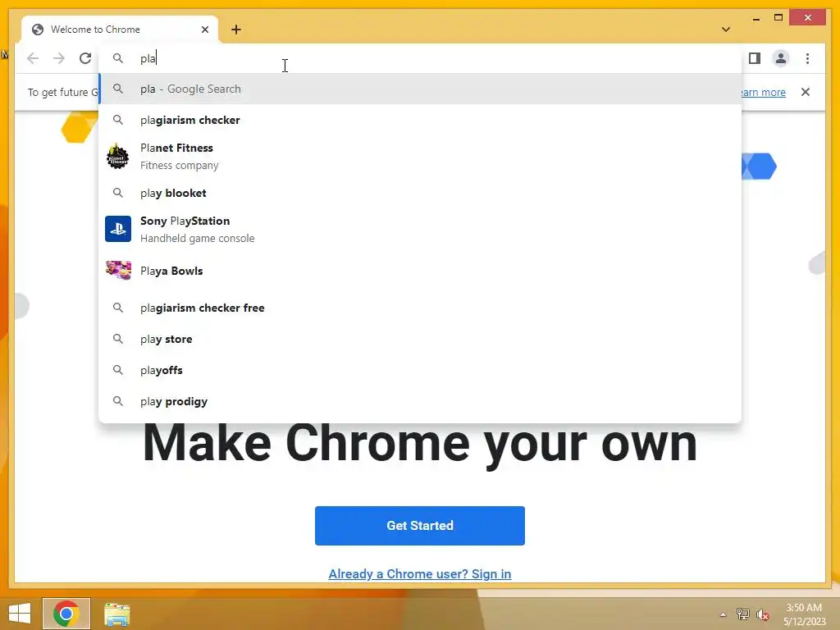
Task: Open Chrome's three-dot menu
Action: (807, 58)
